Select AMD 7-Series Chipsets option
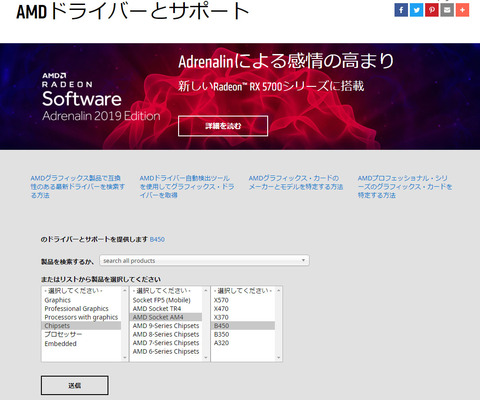Screen dimensions: 480x400 (166, 343)
